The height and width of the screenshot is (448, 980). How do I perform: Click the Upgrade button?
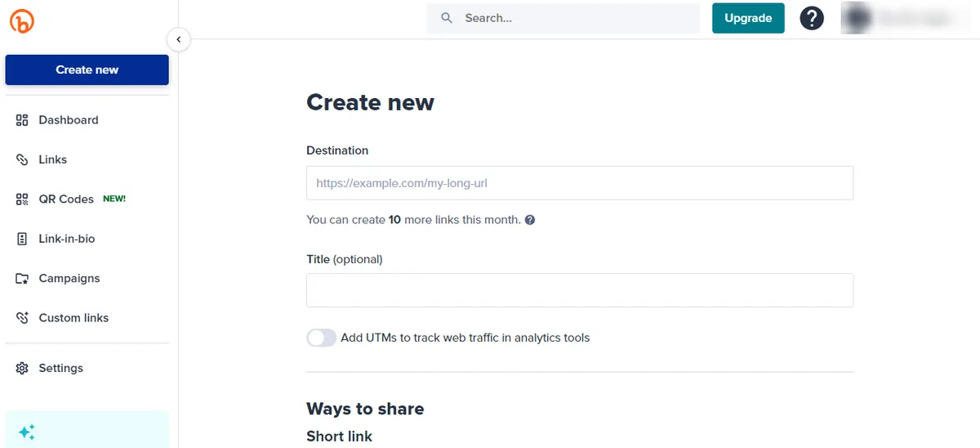point(748,18)
